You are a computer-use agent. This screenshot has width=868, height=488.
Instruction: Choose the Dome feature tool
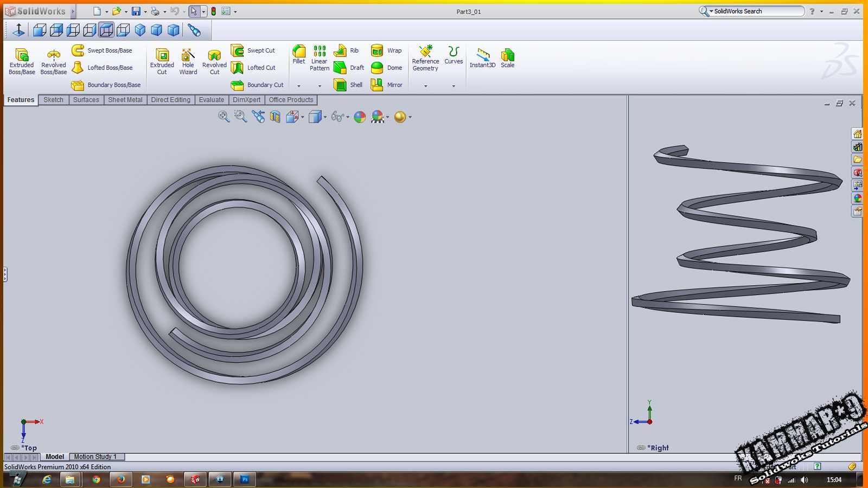pos(386,68)
